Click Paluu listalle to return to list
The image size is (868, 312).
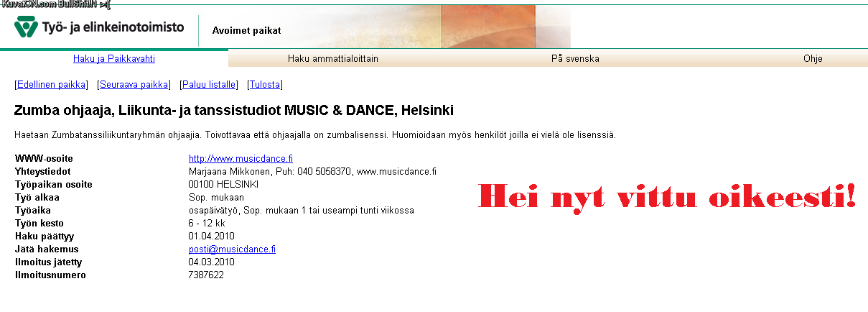point(209,85)
